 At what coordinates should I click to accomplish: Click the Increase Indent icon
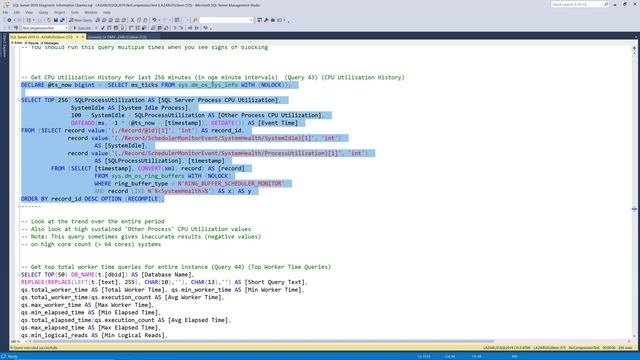196,28
